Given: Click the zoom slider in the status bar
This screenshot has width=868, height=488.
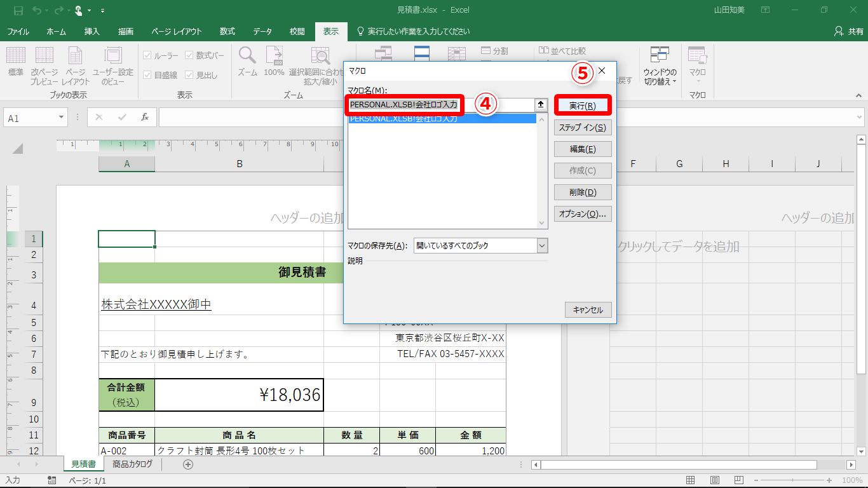Looking at the screenshot, I should (x=793, y=480).
